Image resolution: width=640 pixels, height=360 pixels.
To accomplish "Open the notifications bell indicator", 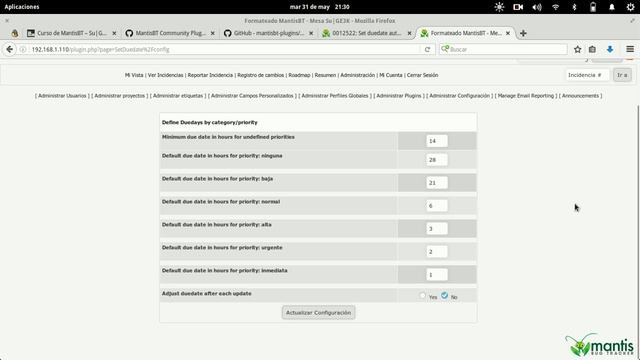I will coord(612,7).
